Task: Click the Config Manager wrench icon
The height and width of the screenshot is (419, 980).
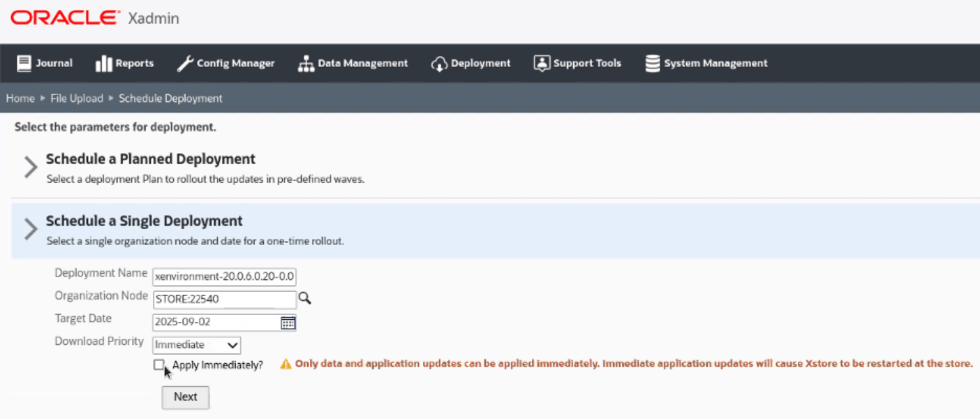Action: 185,64
